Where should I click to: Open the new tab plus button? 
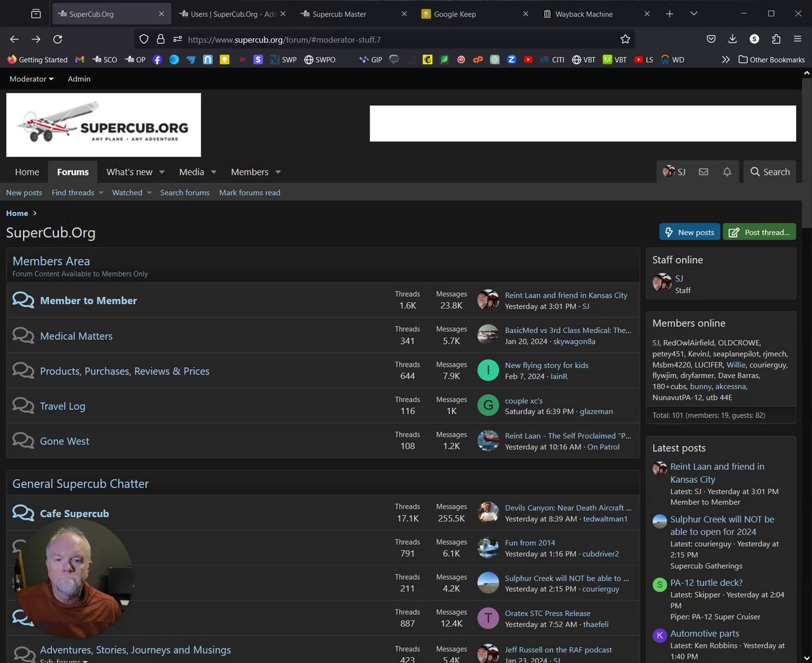click(x=669, y=13)
